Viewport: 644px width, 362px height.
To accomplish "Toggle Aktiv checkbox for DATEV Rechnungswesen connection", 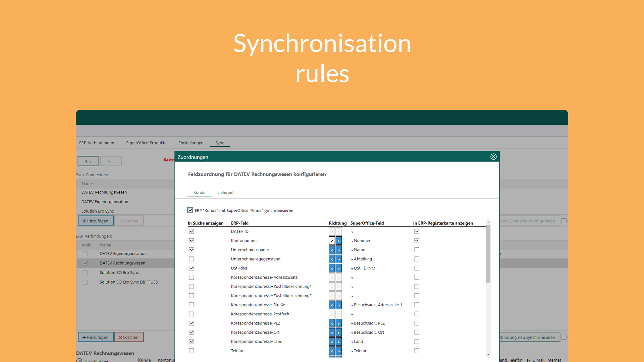I will pos(85,263).
